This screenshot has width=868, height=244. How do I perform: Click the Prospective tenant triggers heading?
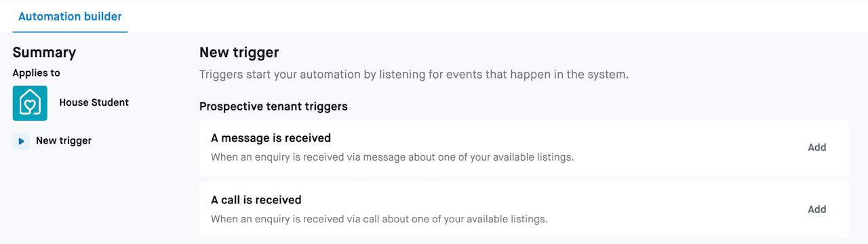point(273,106)
